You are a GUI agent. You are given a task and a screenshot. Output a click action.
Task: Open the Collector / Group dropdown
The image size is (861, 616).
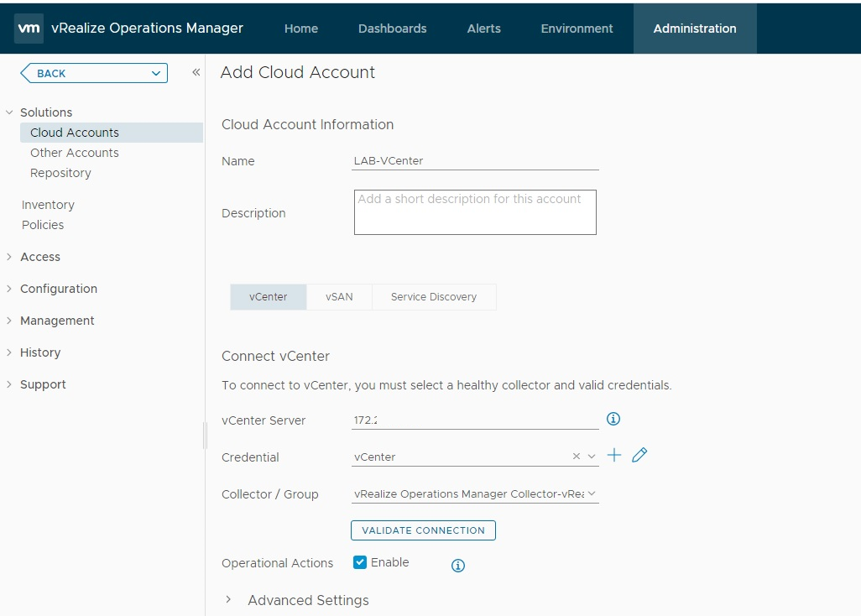pyautogui.click(x=592, y=494)
